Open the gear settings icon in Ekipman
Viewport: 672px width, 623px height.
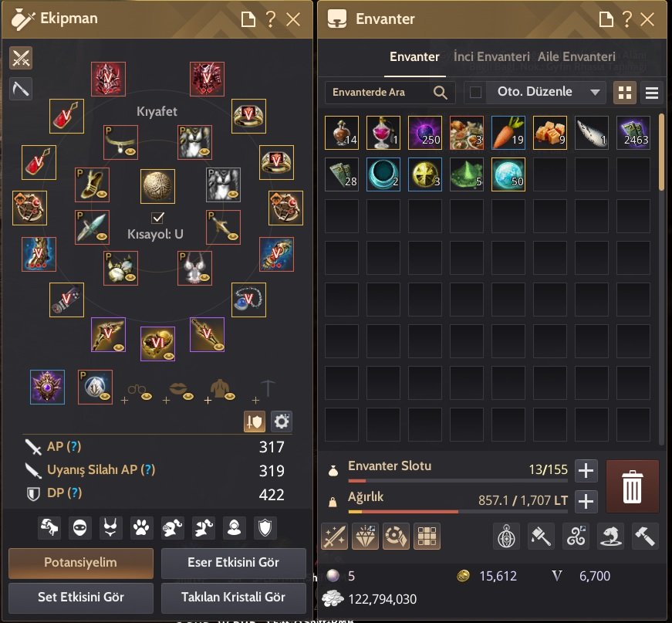281,422
